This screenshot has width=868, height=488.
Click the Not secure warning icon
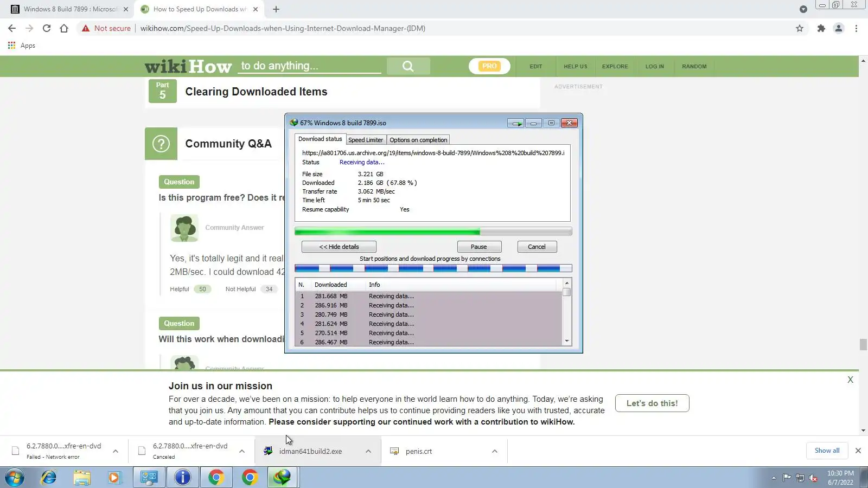pos(86,28)
